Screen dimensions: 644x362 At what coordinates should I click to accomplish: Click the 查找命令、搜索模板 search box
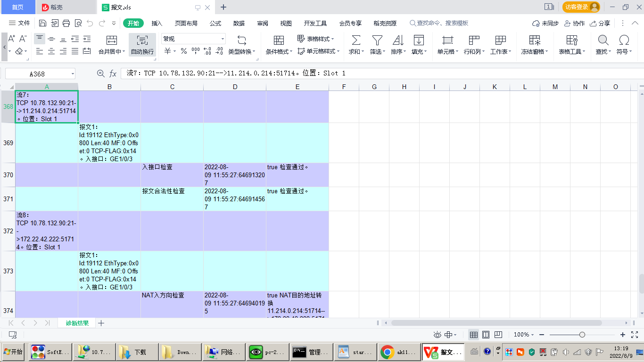click(x=439, y=23)
